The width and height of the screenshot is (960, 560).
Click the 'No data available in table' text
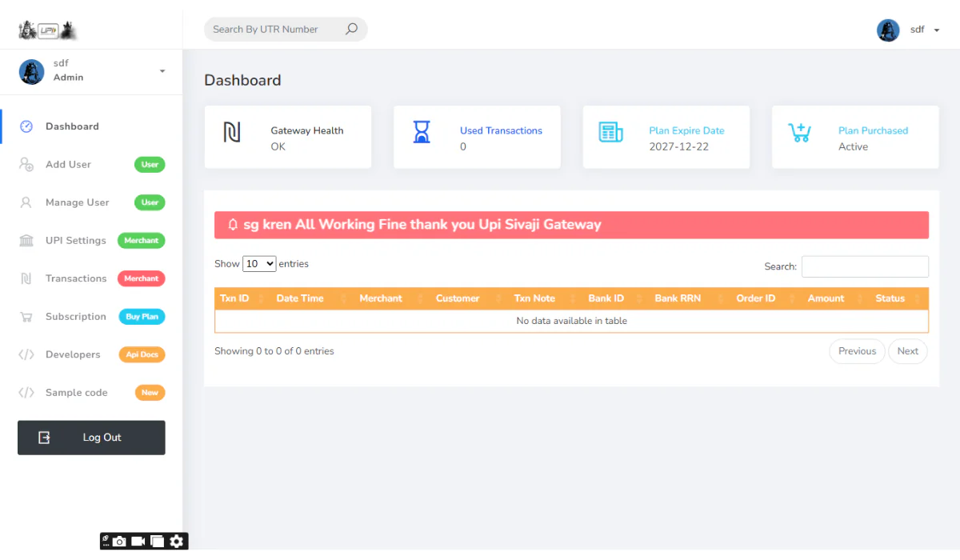click(571, 321)
